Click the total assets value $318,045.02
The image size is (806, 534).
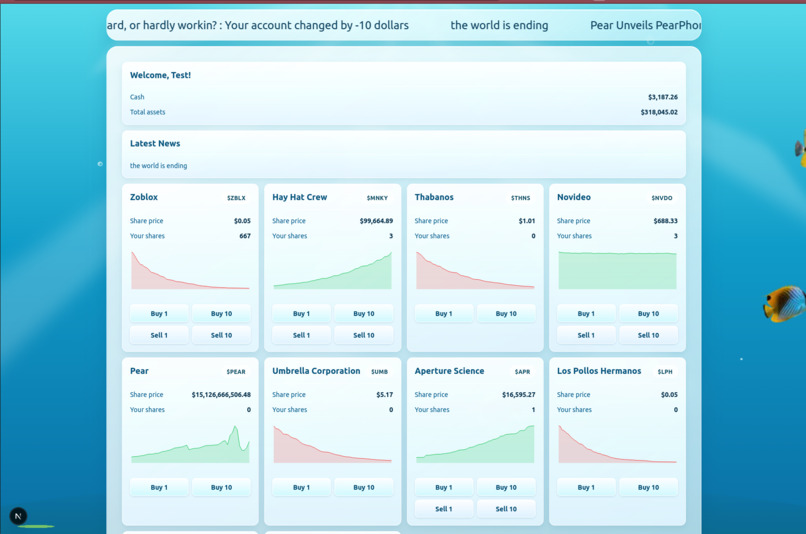pos(659,112)
